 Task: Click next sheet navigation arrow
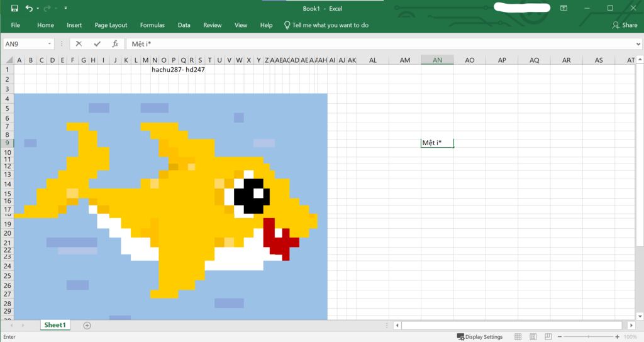pos(23,325)
